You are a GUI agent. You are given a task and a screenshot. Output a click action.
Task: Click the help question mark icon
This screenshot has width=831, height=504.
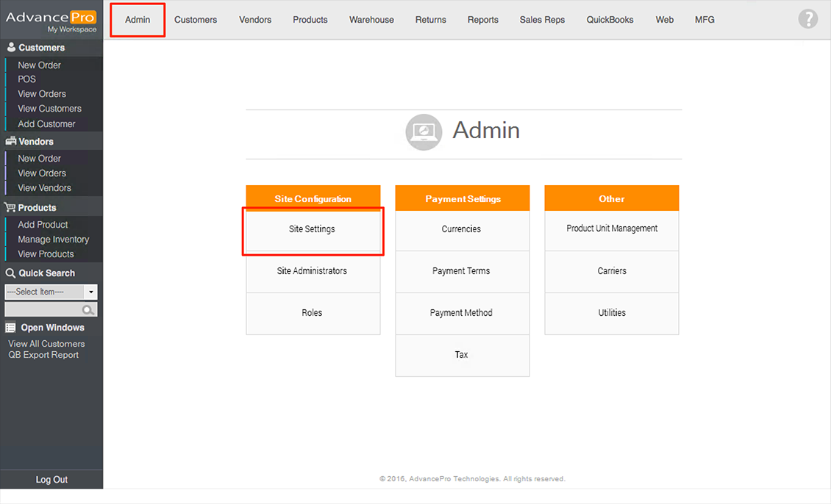point(807,19)
